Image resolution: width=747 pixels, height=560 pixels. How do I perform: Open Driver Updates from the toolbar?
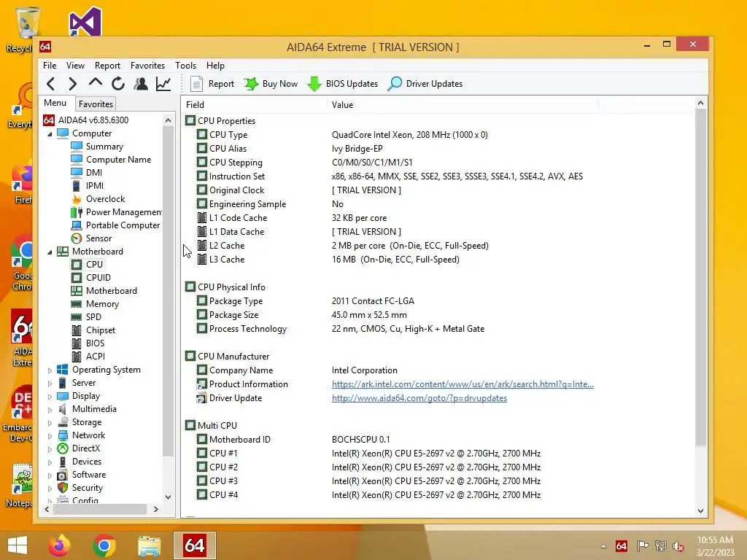tap(425, 84)
